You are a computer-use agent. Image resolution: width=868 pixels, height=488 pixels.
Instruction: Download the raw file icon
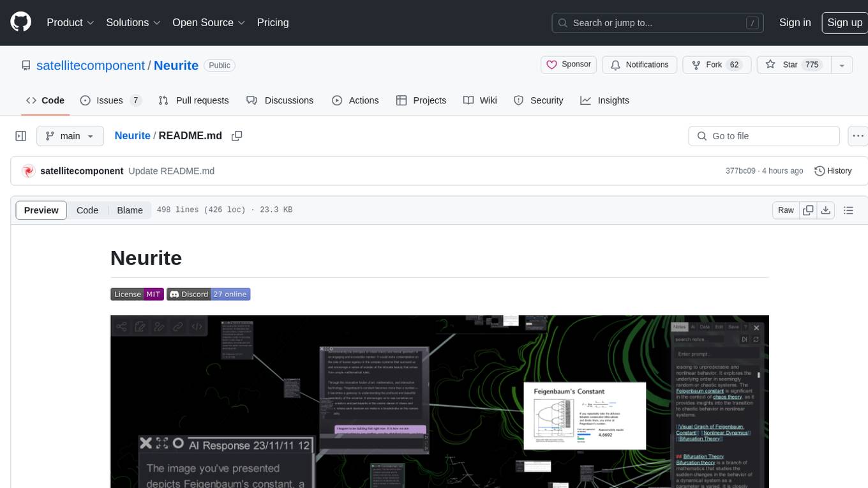(825, 210)
